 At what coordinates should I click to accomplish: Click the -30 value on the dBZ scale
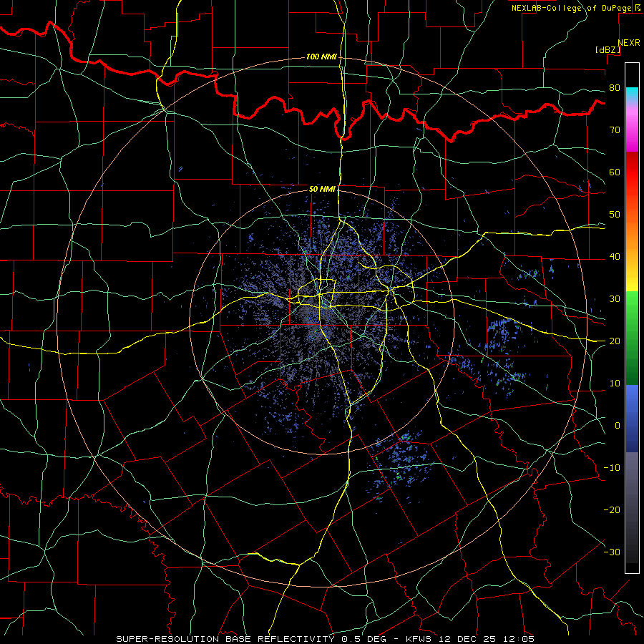click(612, 552)
